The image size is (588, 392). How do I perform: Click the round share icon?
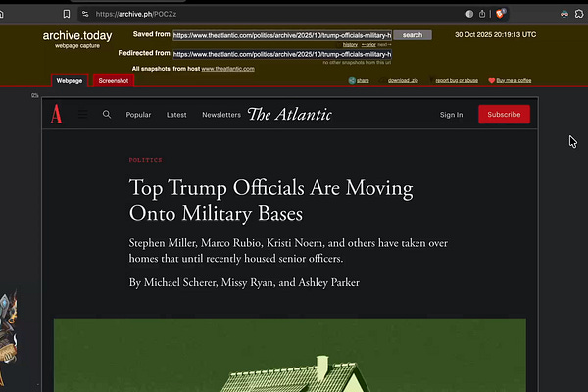pos(352,80)
